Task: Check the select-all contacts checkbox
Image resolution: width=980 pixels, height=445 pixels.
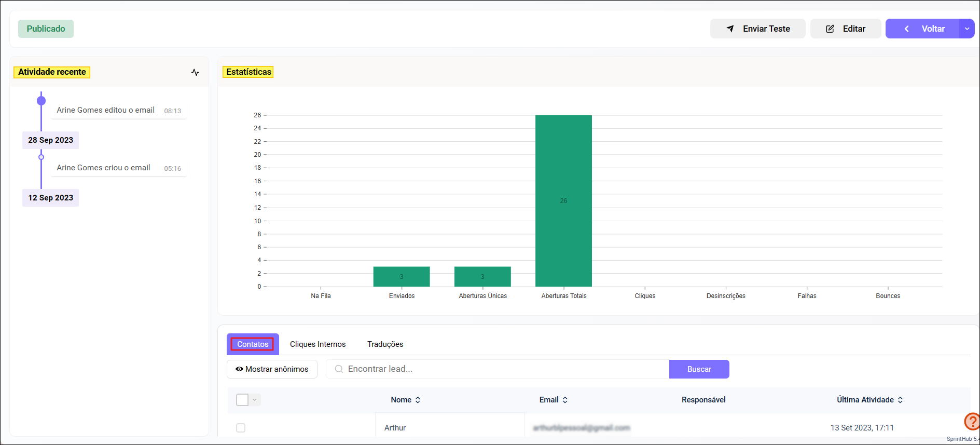Action: coord(242,400)
